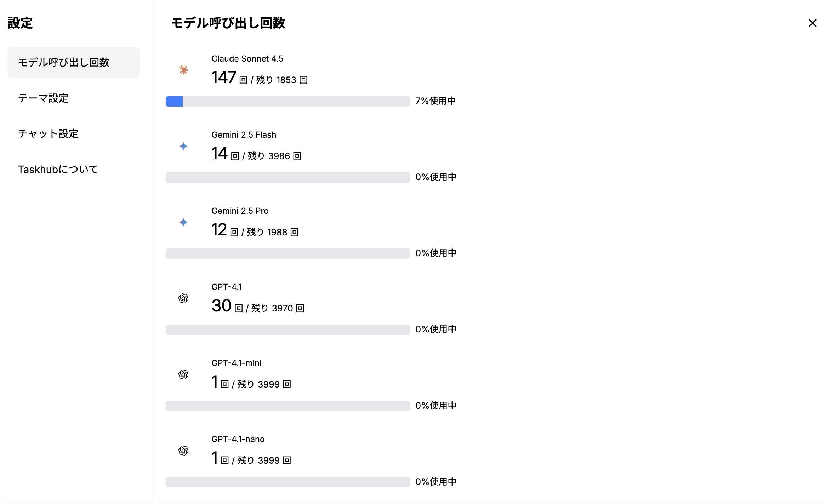Click the Gemini 2.5 Pro sparkle icon

pyautogui.click(x=183, y=222)
